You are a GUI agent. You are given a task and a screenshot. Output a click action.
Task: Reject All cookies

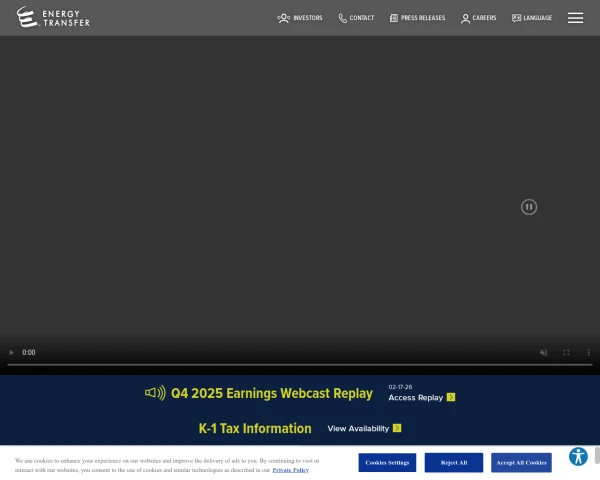454,463
